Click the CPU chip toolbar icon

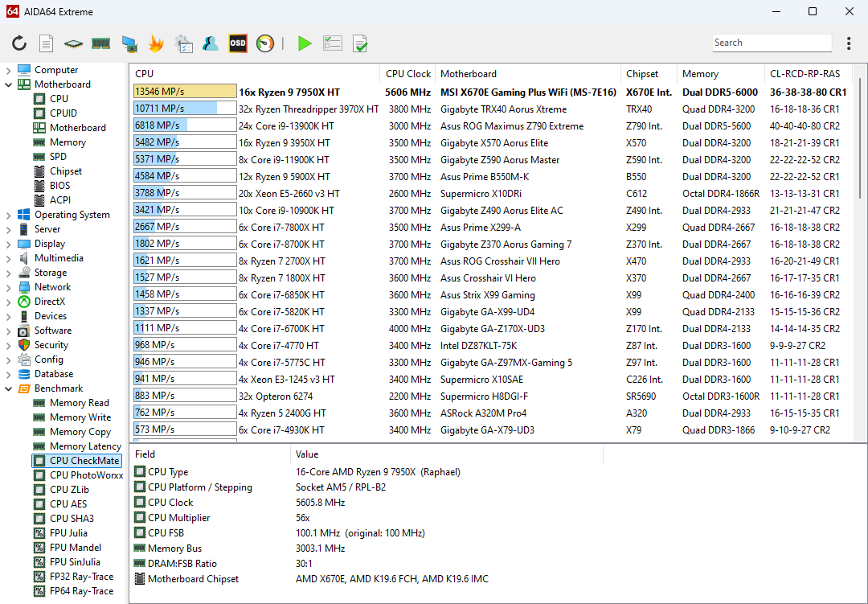[x=74, y=43]
